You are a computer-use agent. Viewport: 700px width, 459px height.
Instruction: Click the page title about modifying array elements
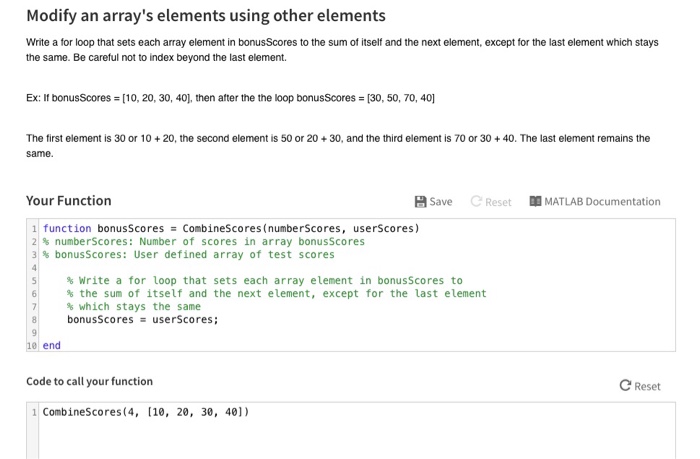206,16
